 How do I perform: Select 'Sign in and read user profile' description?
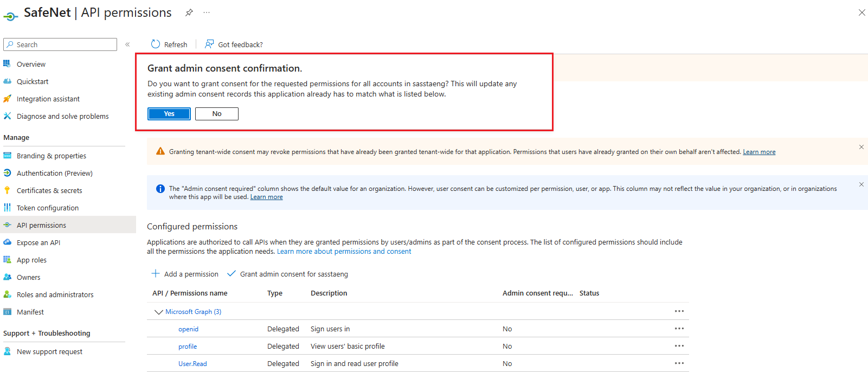tap(354, 364)
